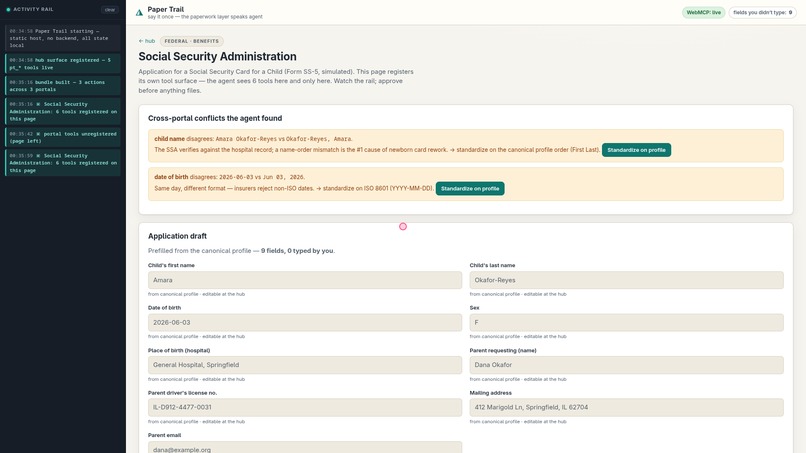Screen dimensions: 806x453
Task: Click the Form SS-5 page description paragraph
Action: [x=276, y=81]
